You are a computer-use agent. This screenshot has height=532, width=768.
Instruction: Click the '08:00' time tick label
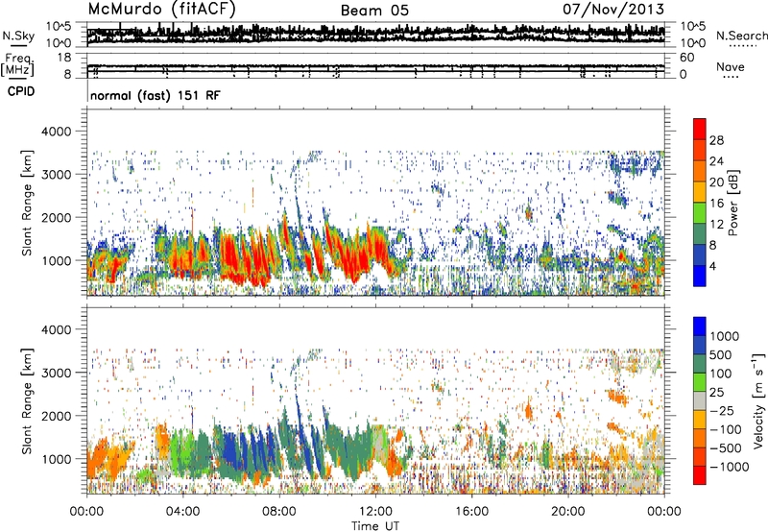click(x=279, y=512)
